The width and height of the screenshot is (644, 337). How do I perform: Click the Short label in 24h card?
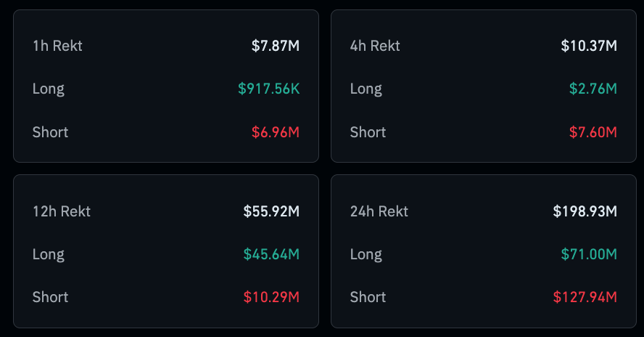(x=368, y=297)
